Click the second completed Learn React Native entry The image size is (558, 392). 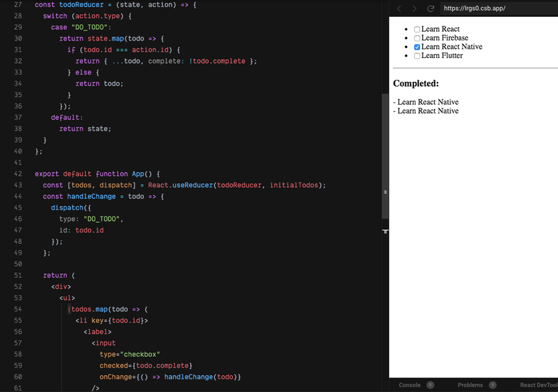[x=426, y=111]
